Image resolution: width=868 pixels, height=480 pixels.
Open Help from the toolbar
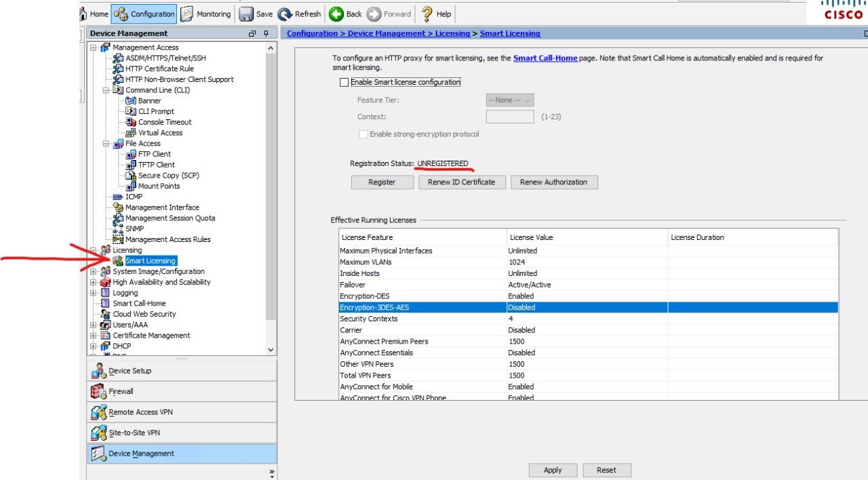click(x=435, y=14)
